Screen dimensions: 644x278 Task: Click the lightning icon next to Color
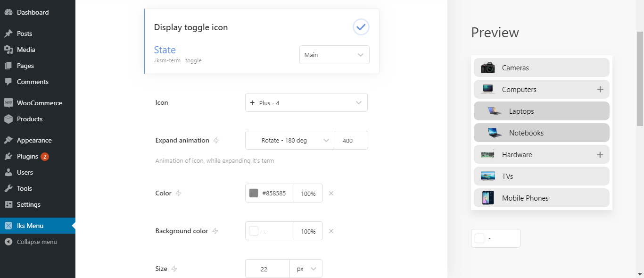point(179,193)
